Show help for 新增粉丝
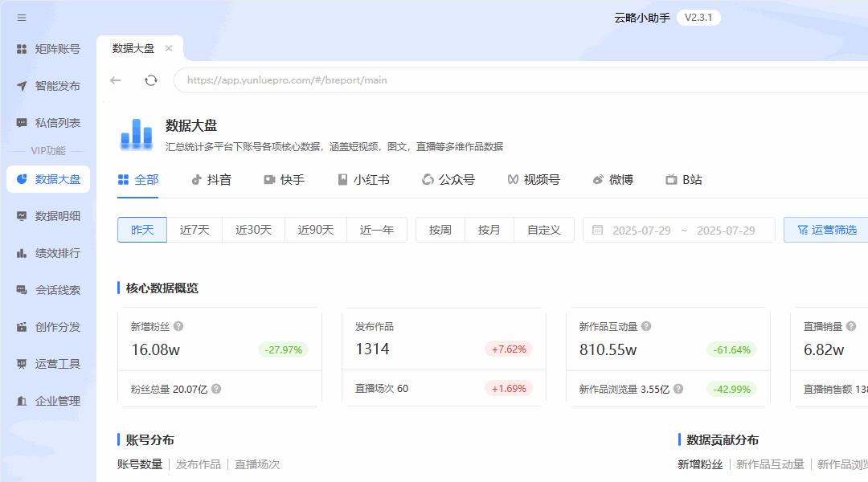868x482 pixels. (x=178, y=326)
